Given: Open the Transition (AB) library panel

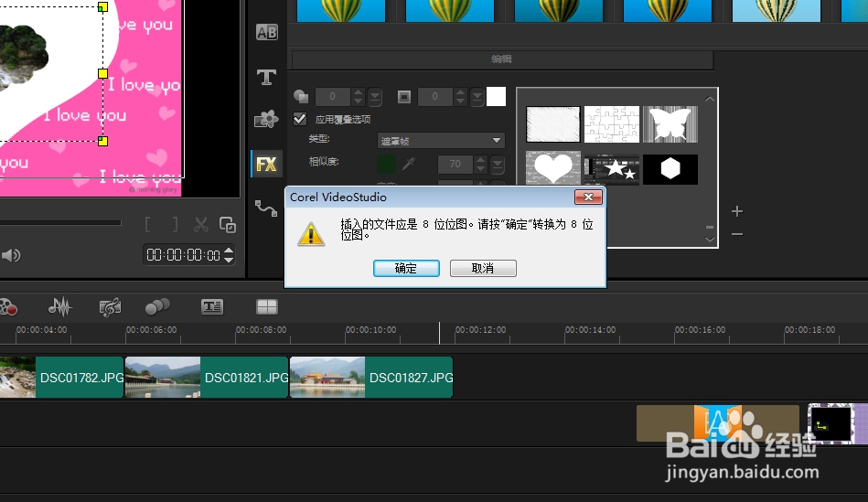Looking at the screenshot, I should (266, 33).
